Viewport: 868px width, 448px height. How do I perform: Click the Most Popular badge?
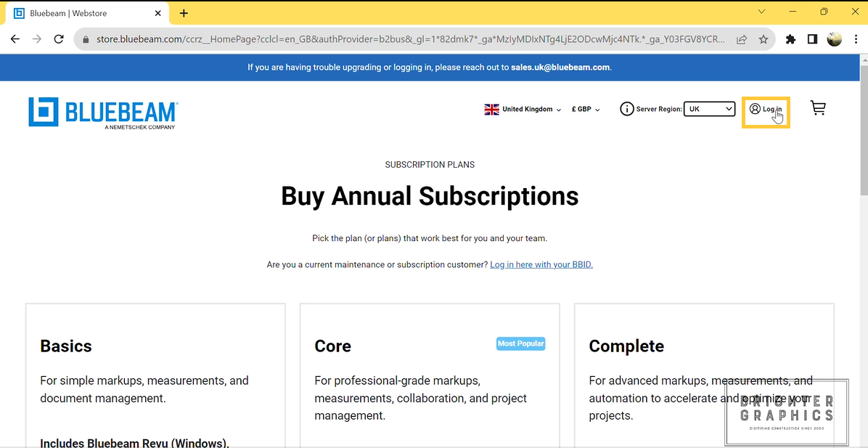(520, 343)
